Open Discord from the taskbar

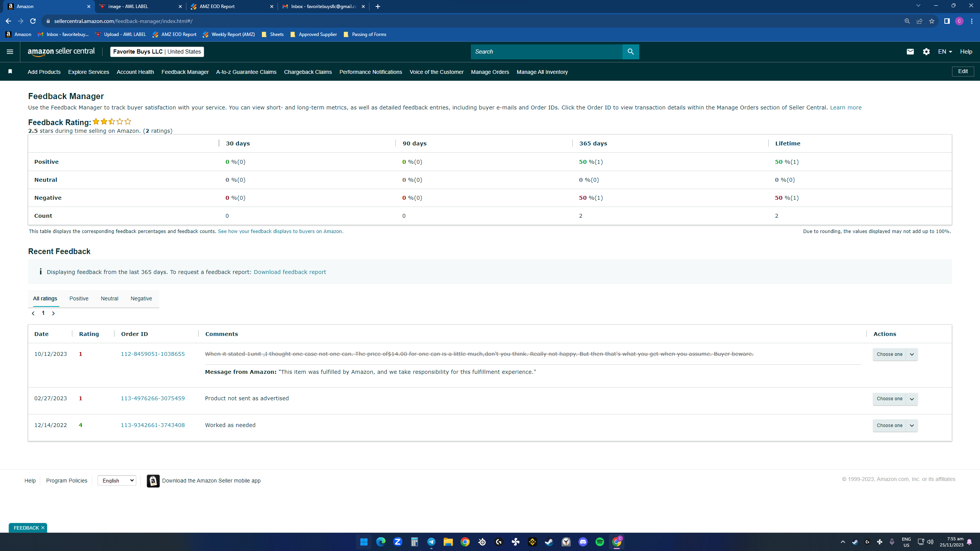pyautogui.click(x=583, y=542)
